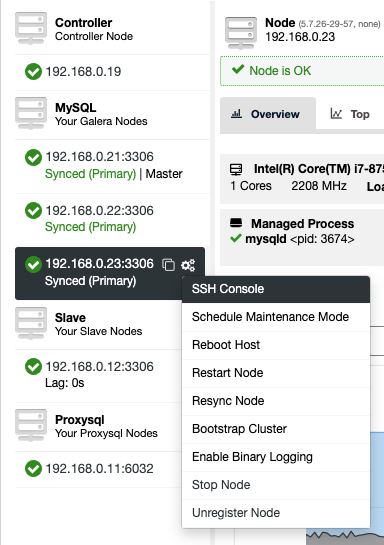The image size is (384, 545).
Task: Select highlighted node 192.168.0.23:3306
Action: point(100,264)
